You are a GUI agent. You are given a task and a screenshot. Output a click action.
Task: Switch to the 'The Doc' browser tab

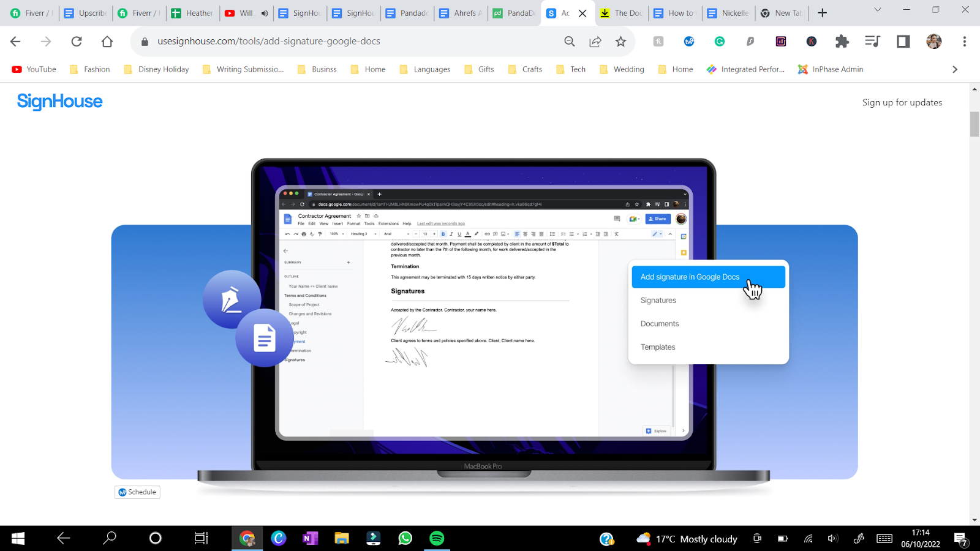click(x=622, y=13)
